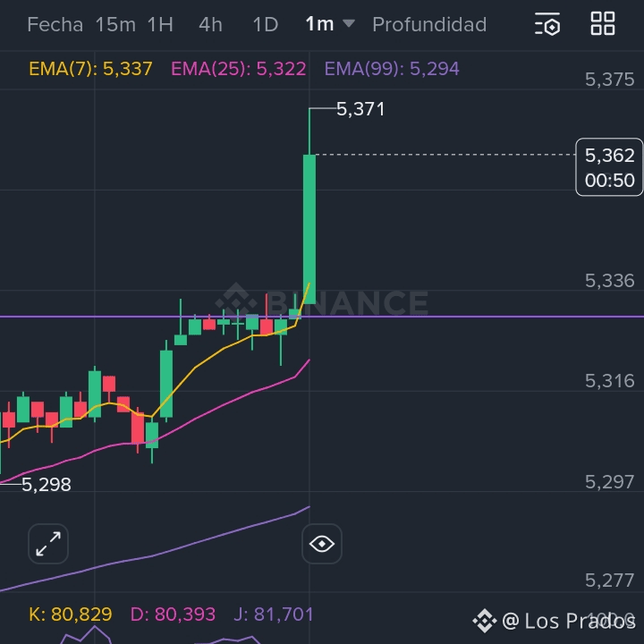Click the D: 80,393 indicator value
The width and height of the screenshot is (644, 644).
click(173, 614)
